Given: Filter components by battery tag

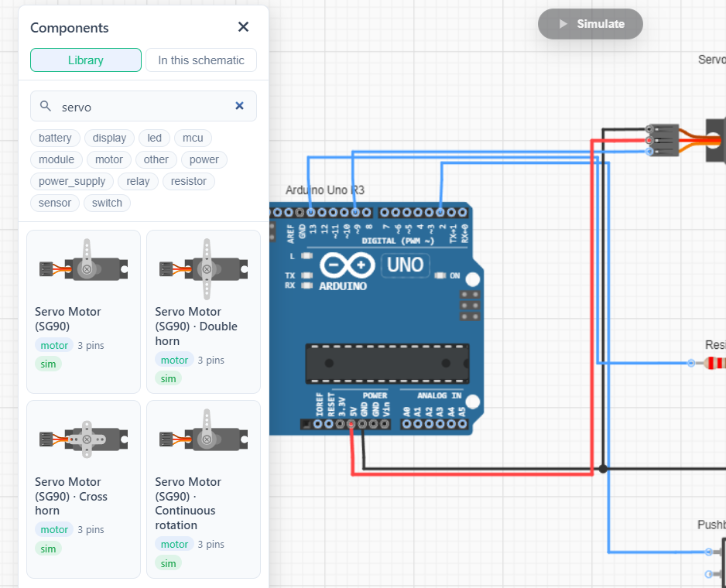Looking at the screenshot, I should [55, 138].
